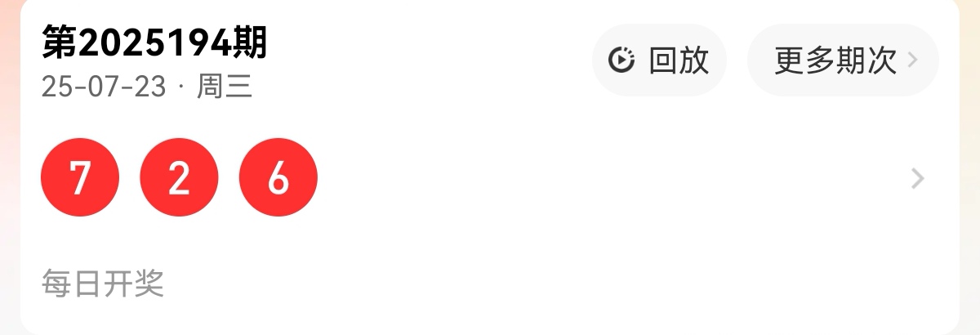980x335 pixels.
Task: Tap the replay play-circle icon
Action: 622,60
